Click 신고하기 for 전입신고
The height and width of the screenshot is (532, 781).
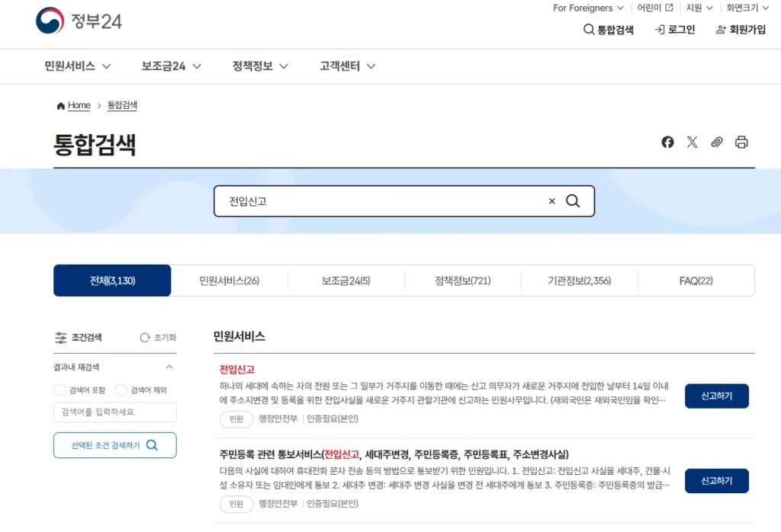pos(716,396)
